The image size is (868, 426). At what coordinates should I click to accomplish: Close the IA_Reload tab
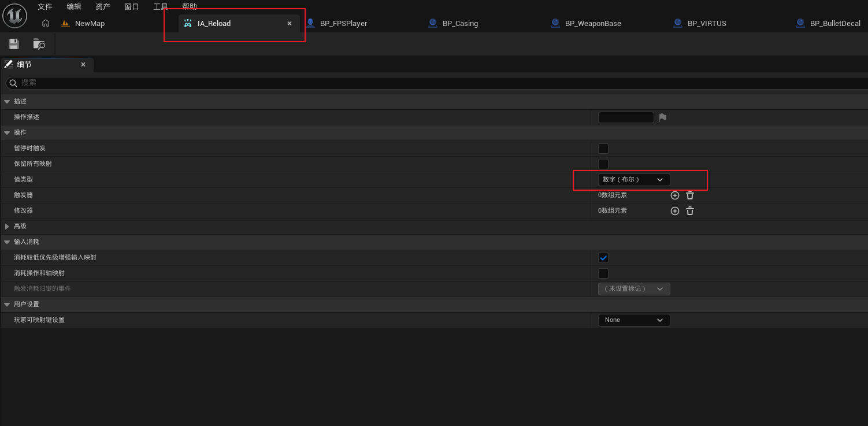point(290,24)
